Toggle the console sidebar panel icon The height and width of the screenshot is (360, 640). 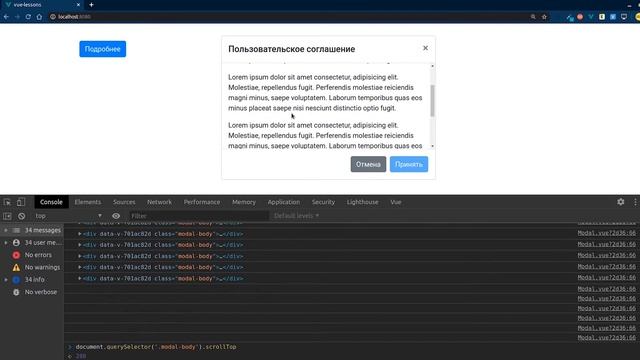7,216
